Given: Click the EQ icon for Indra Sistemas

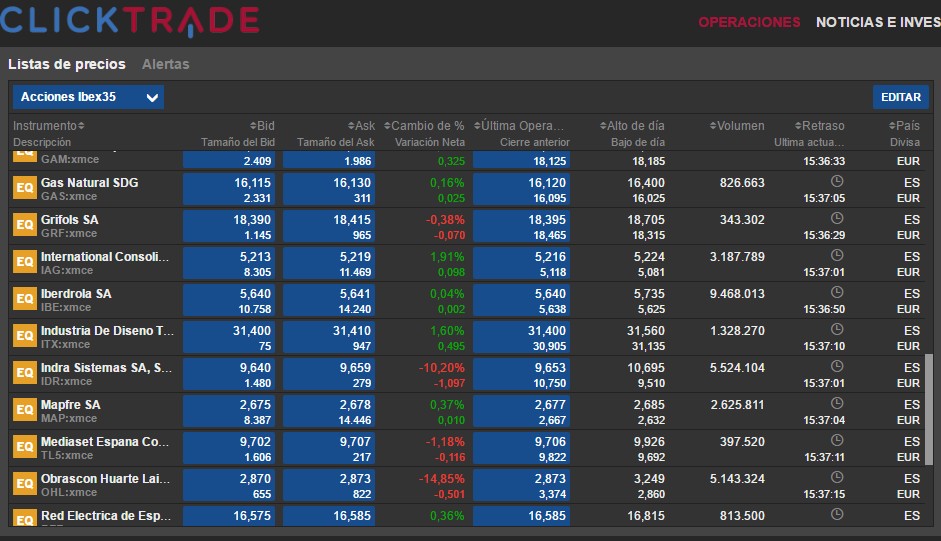Looking at the screenshot, I should point(25,373).
